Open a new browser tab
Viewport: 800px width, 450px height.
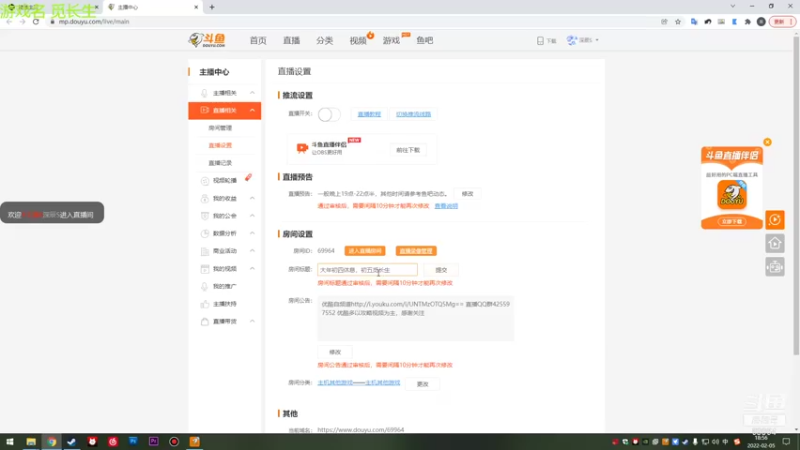[212, 7]
